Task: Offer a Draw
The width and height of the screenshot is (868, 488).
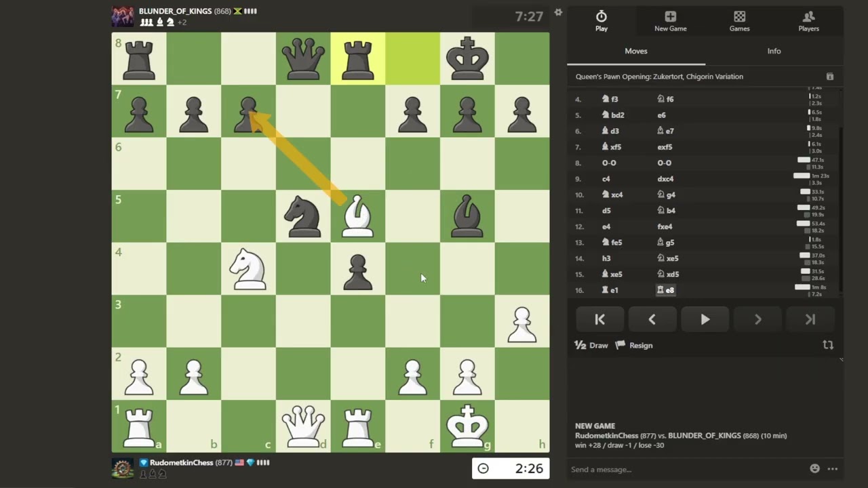Action: (x=591, y=345)
